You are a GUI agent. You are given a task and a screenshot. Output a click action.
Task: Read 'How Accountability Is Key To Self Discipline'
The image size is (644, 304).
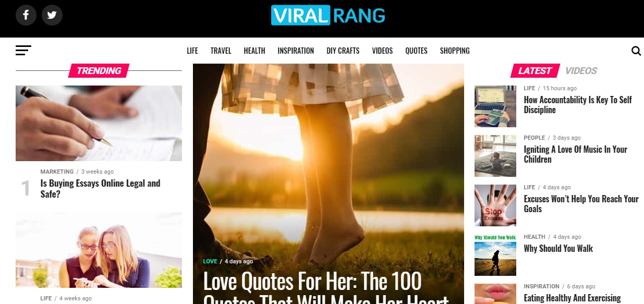pyautogui.click(x=578, y=105)
